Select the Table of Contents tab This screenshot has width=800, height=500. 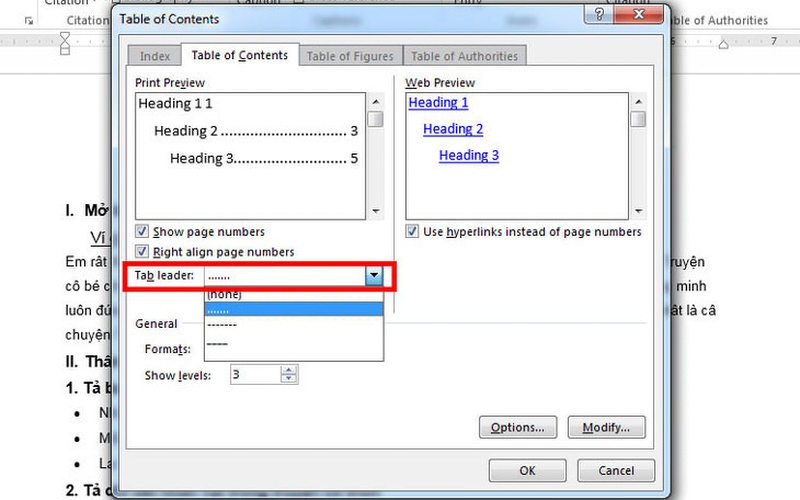tap(240, 55)
